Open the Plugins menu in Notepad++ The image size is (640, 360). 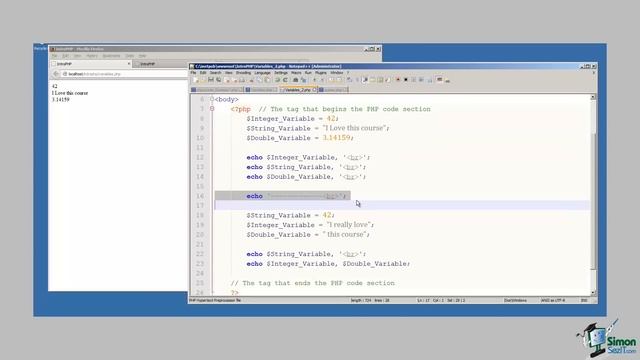(x=321, y=73)
